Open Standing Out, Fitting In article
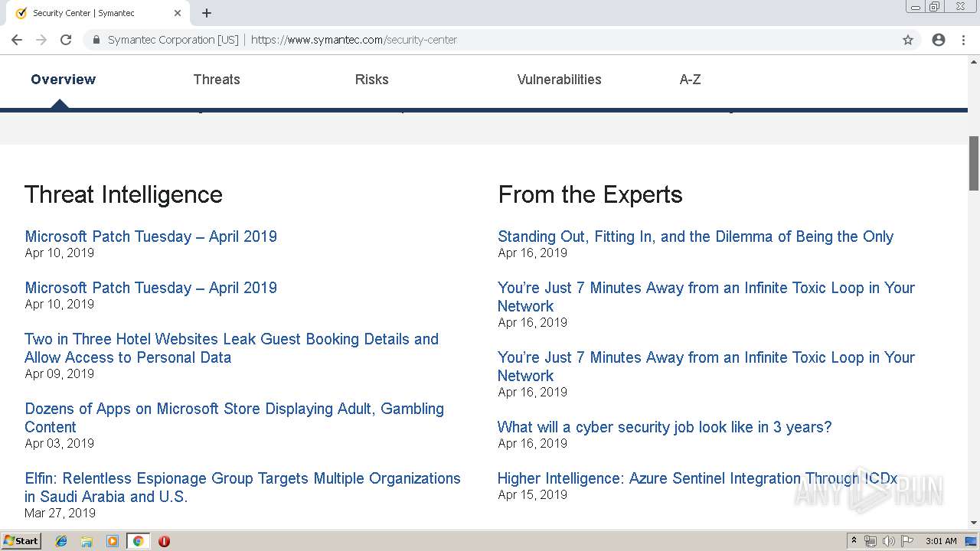 [x=695, y=236]
